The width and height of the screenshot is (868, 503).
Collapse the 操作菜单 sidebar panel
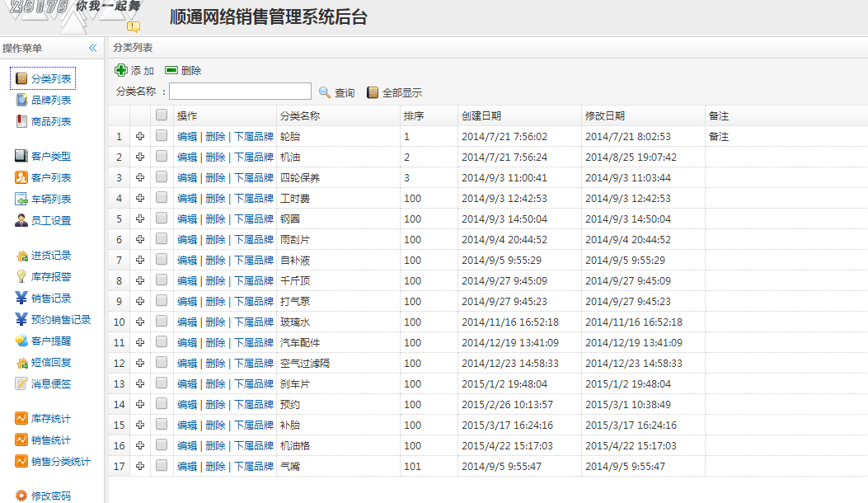click(x=93, y=49)
